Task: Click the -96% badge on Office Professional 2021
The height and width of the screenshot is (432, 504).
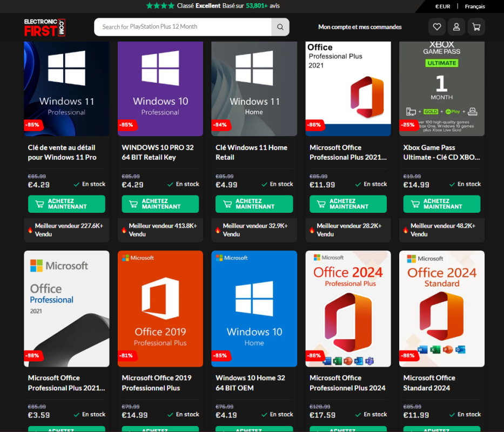Action: pos(33,355)
